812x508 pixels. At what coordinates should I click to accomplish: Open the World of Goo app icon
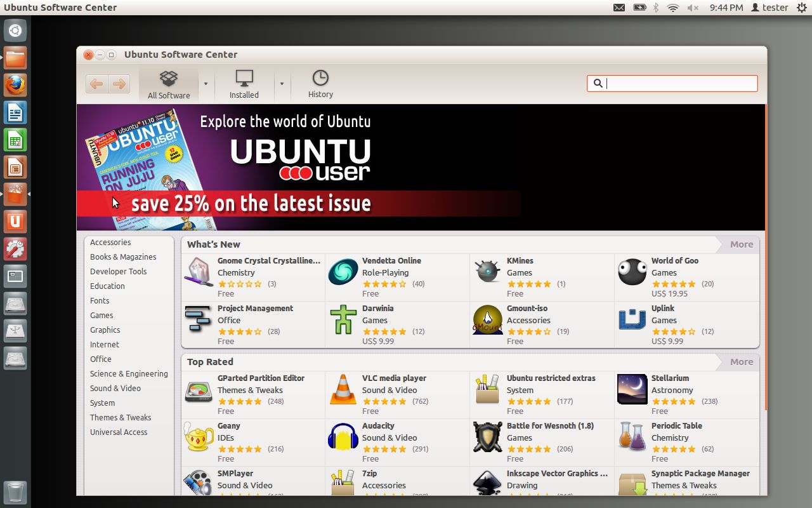click(632, 272)
